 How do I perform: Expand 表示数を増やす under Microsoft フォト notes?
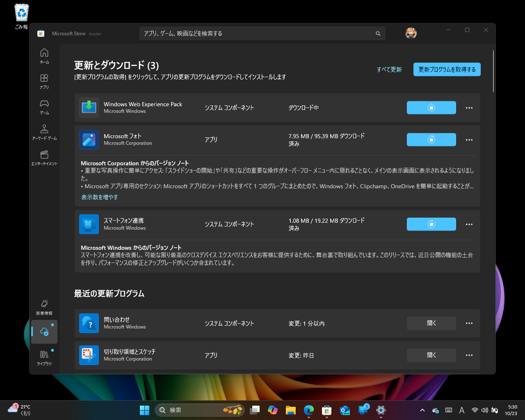click(99, 197)
